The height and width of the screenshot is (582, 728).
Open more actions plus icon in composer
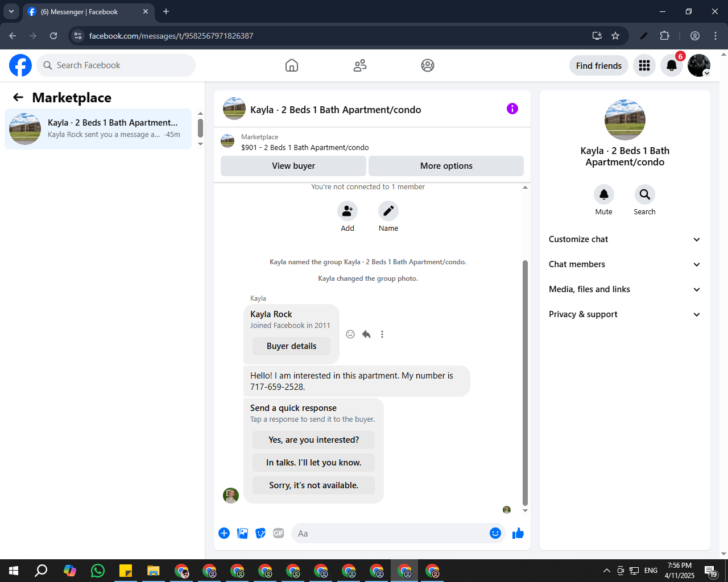point(224,533)
